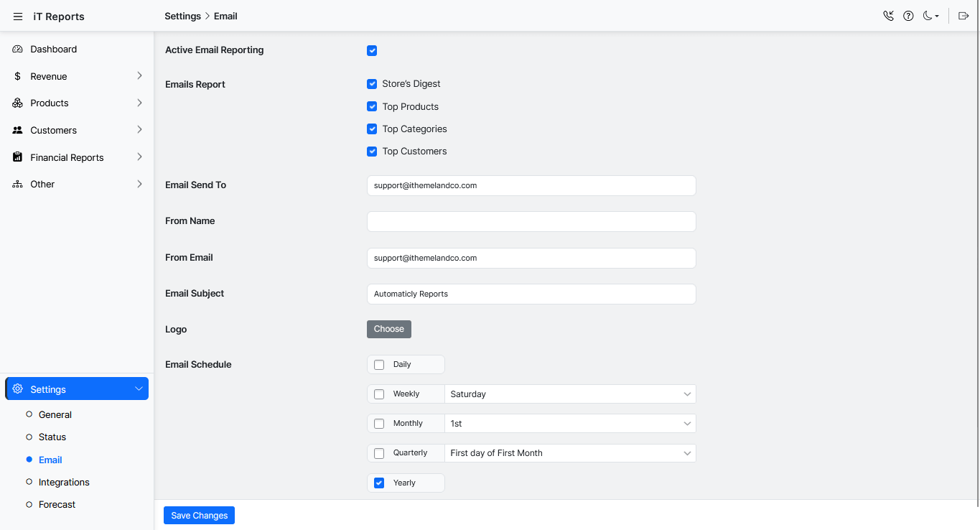The image size is (980, 530).
Task: Uncheck Active Email Reporting checkbox
Action: tap(372, 50)
